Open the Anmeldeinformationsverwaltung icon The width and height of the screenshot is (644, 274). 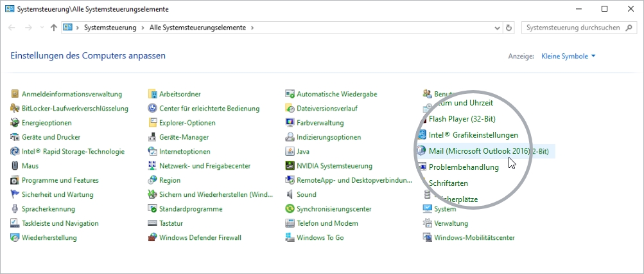tap(15, 94)
